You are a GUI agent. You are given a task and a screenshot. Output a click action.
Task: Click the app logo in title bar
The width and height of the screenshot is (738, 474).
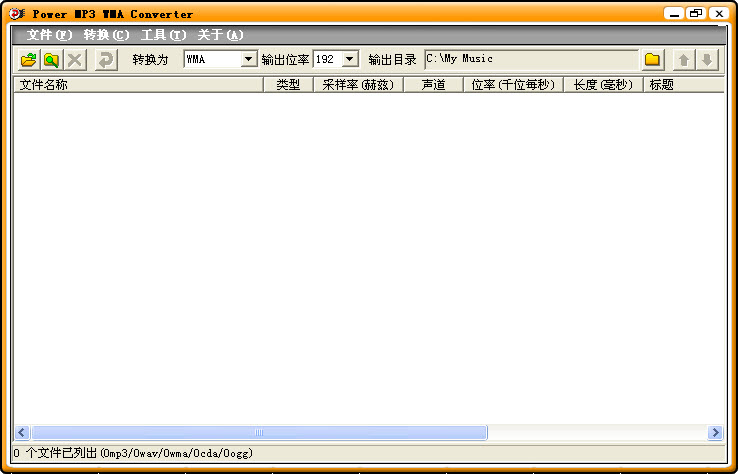[17, 14]
